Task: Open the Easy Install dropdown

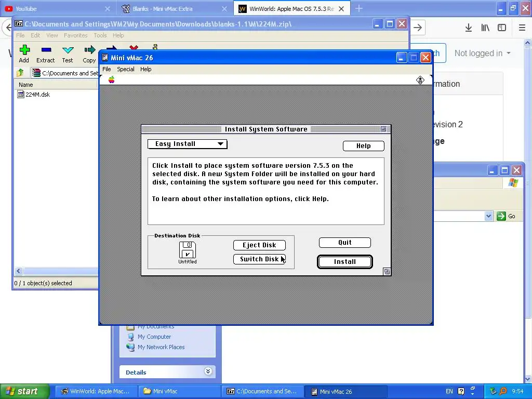Action: [x=187, y=144]
